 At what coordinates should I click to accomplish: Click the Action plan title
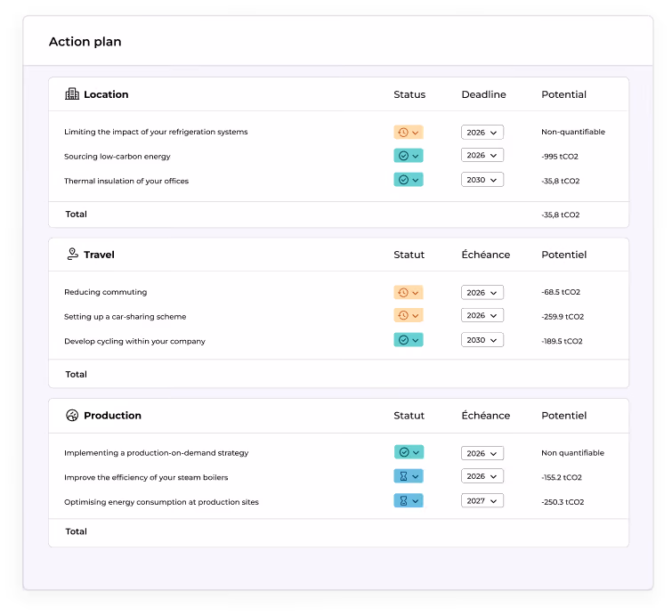pyautogui.click(x=85, y=42)
